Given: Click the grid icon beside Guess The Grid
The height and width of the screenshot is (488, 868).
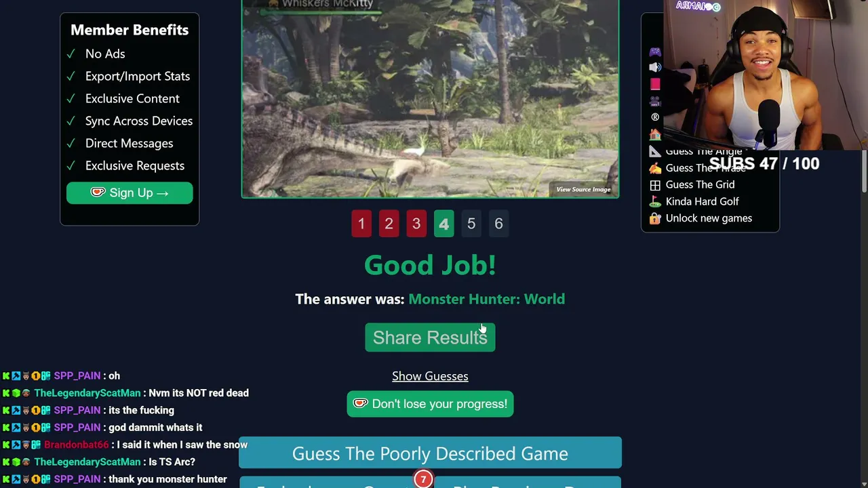Looking at the screenshot, I should coord(655,185).
